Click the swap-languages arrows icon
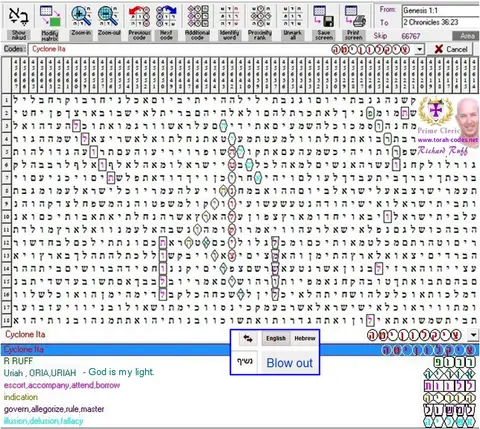 (248, 339)
